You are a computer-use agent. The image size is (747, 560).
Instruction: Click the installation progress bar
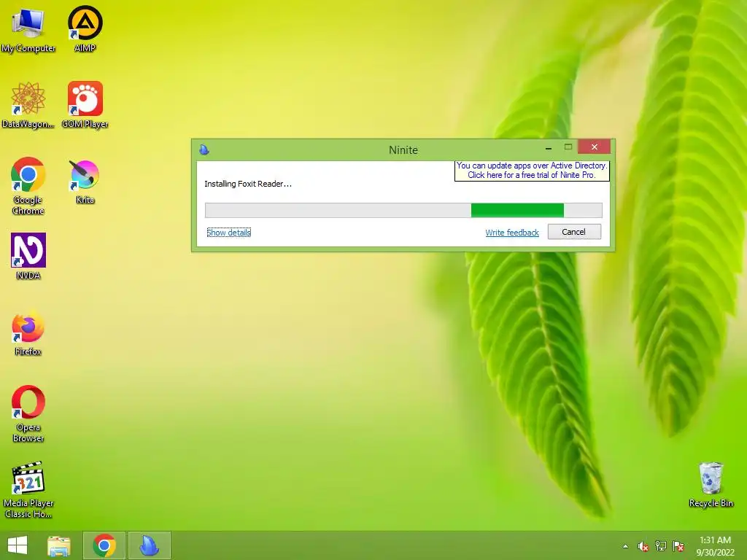(x=403, y=210)
